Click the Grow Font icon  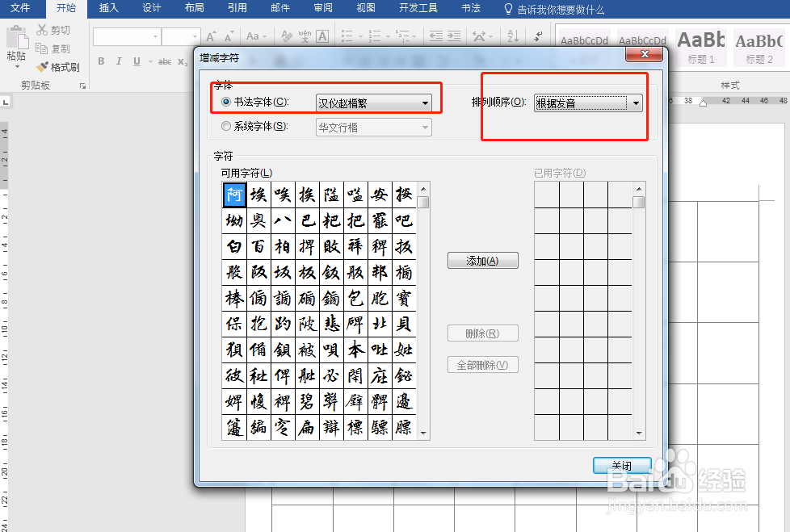tap(209, 37)
